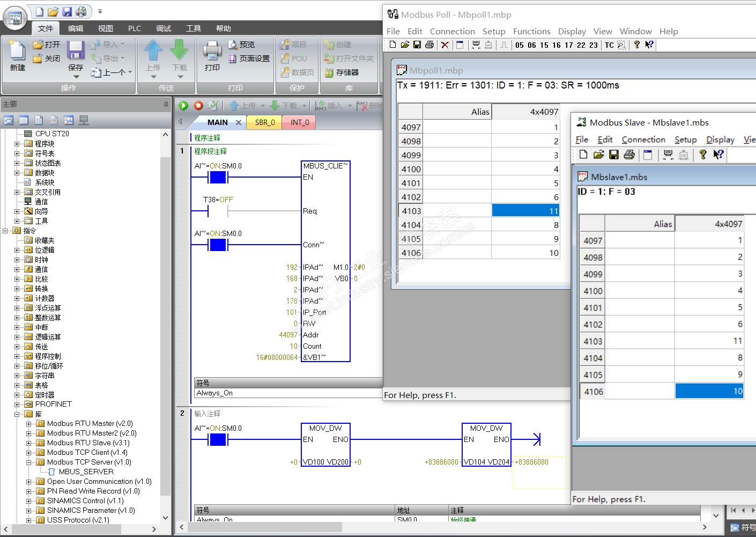Click the green Run PLC button
The width and height of the screenshot is (756, 537).
pos(183,106)
